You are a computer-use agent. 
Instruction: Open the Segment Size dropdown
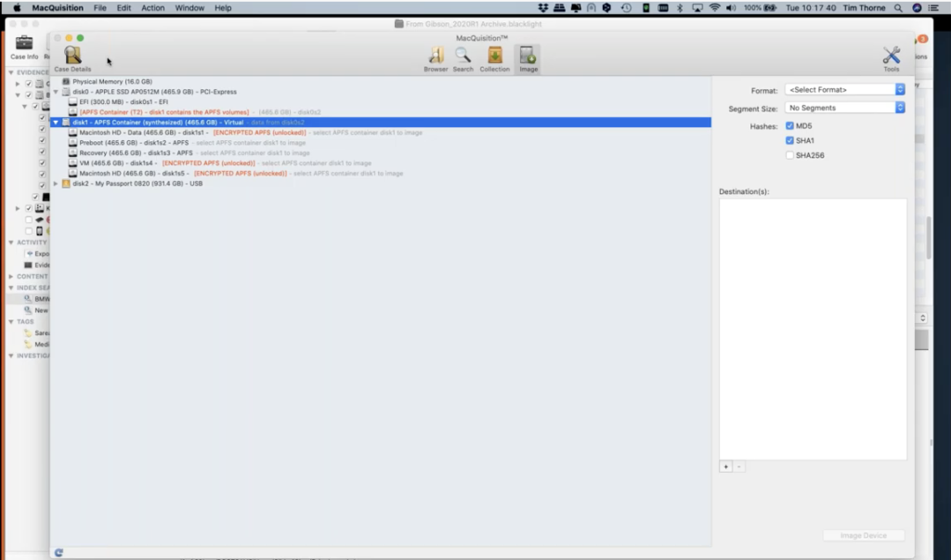(845, 108)
